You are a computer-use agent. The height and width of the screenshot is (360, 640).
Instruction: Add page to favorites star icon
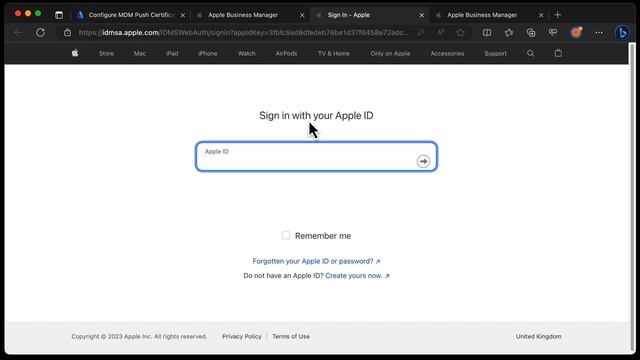460,33
